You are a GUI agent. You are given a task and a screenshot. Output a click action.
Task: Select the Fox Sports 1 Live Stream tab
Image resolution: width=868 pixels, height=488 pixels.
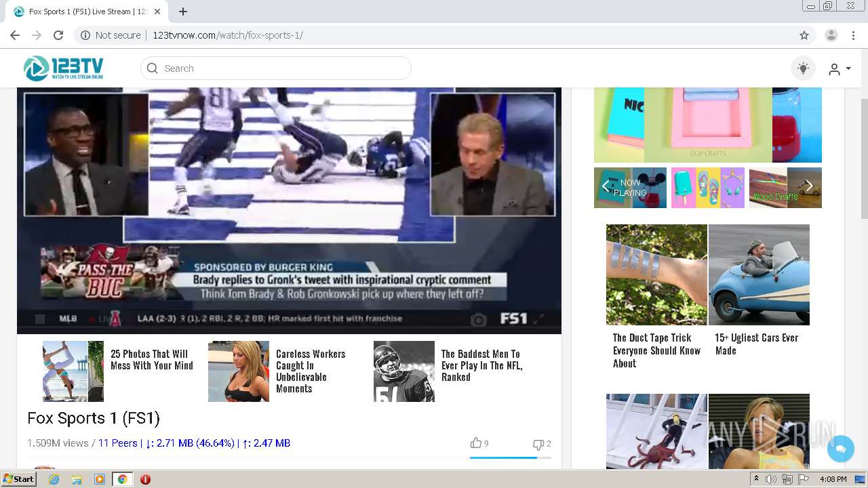[87, 12]
